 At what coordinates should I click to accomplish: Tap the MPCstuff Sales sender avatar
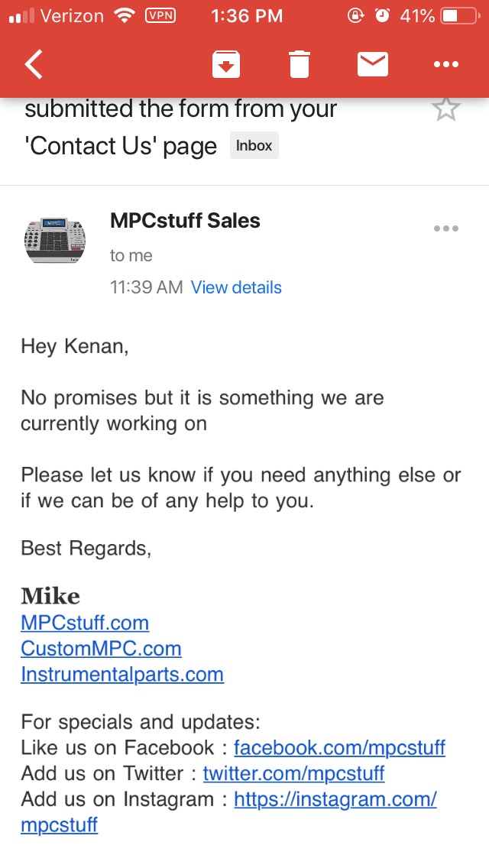point(55,240)
